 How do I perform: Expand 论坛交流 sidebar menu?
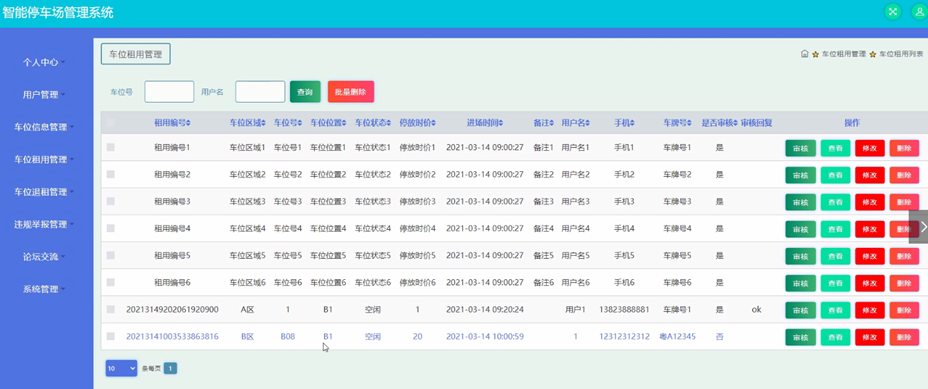(44, 257)
